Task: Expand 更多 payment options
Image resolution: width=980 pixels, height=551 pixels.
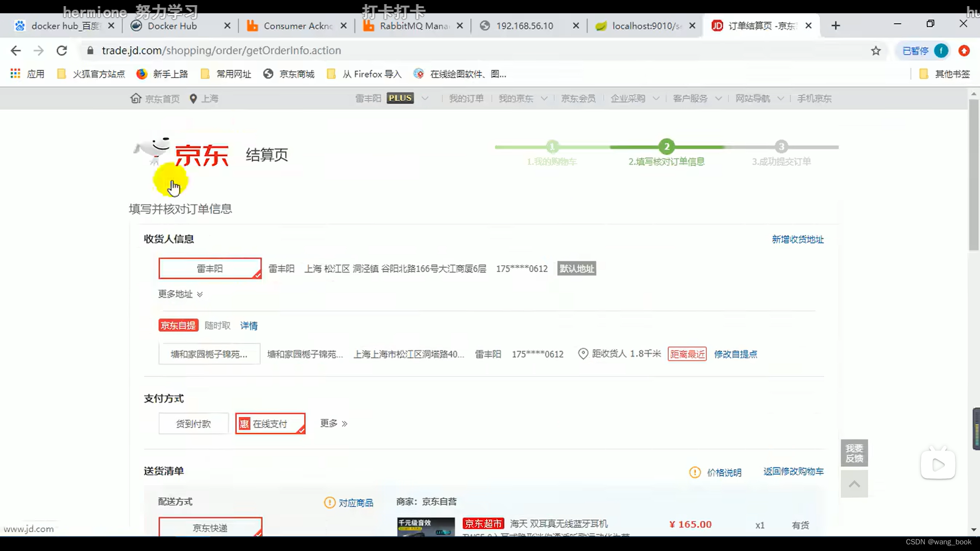Action: (334, 423)
